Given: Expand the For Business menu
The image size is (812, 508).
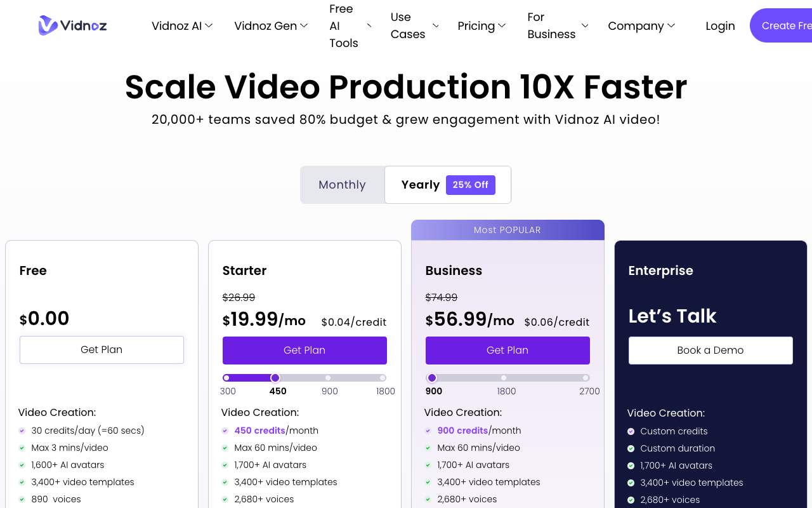Looking at the screenshot, I should pyautogui.click(x=558, y=25).
